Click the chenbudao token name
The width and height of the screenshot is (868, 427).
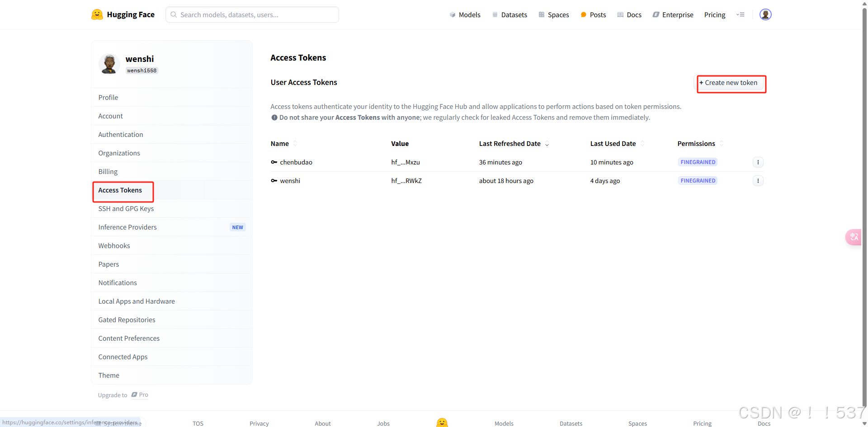click(x=296, y=162)
